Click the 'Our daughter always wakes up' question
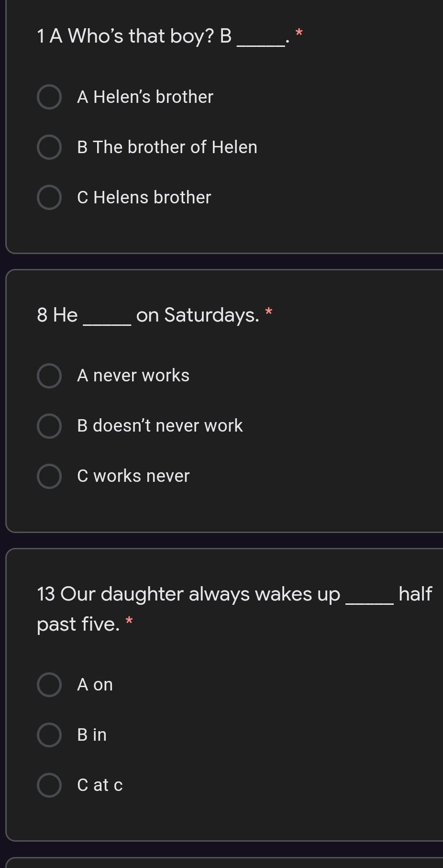This screenshot has height=868, width=443. 188,594
